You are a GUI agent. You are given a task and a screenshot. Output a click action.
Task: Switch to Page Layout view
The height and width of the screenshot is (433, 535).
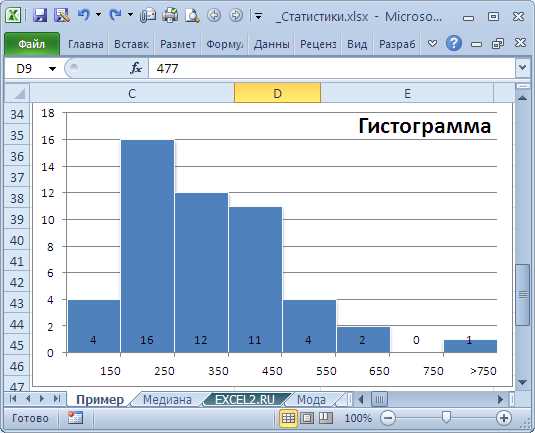pos(307,418)
